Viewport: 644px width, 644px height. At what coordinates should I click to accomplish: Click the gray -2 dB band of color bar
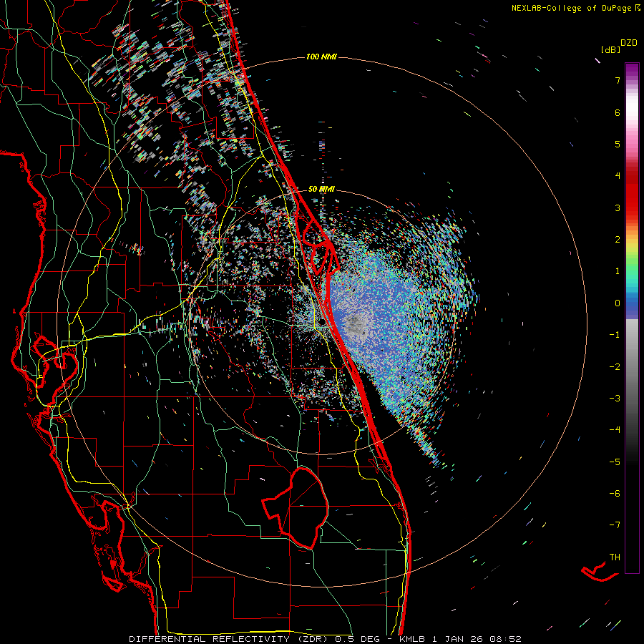coord(632,366)
